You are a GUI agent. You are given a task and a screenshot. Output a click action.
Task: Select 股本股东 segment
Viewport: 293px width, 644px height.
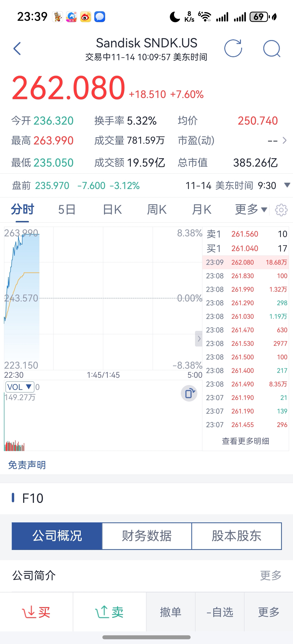237,536
